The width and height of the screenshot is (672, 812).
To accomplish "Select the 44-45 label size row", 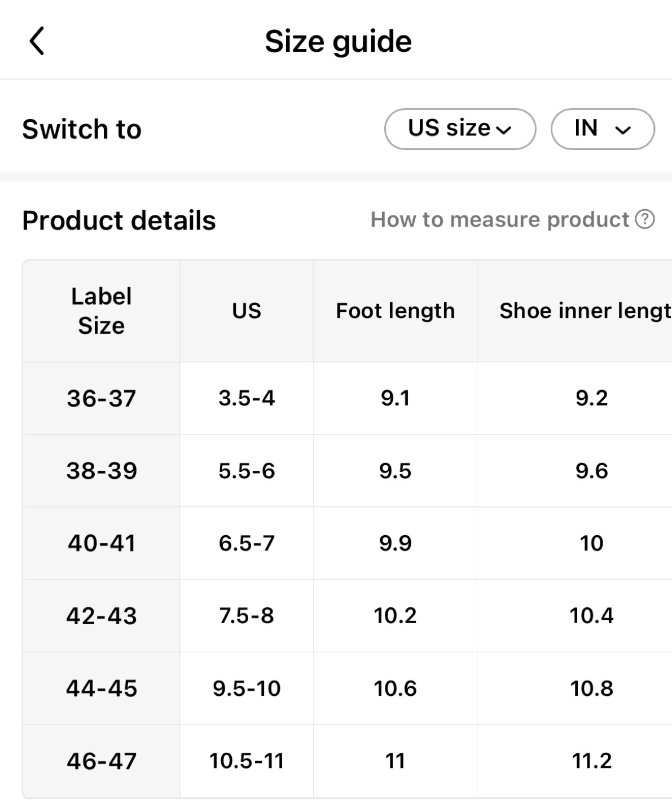I will click(x=102, y=689).
